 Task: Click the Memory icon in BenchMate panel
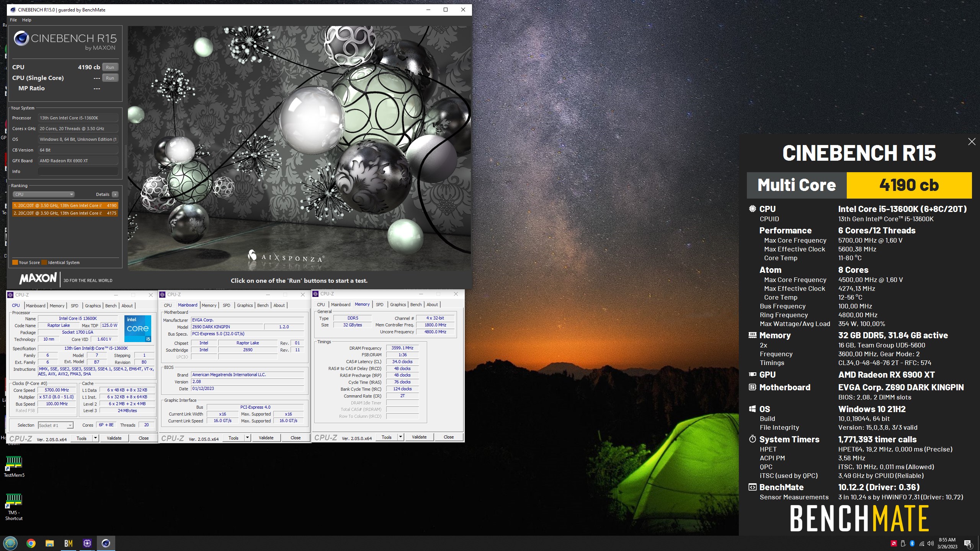click(x=752, y=335)
